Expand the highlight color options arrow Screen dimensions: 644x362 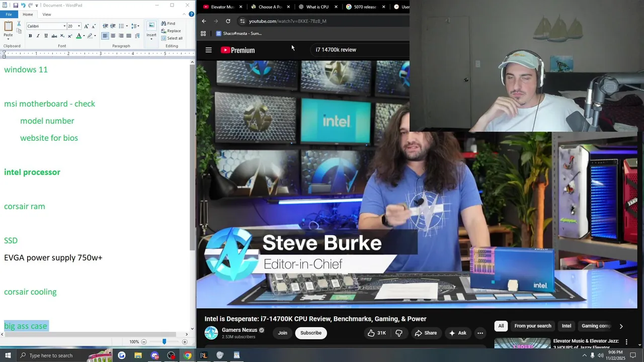click(x=95, y=36)
